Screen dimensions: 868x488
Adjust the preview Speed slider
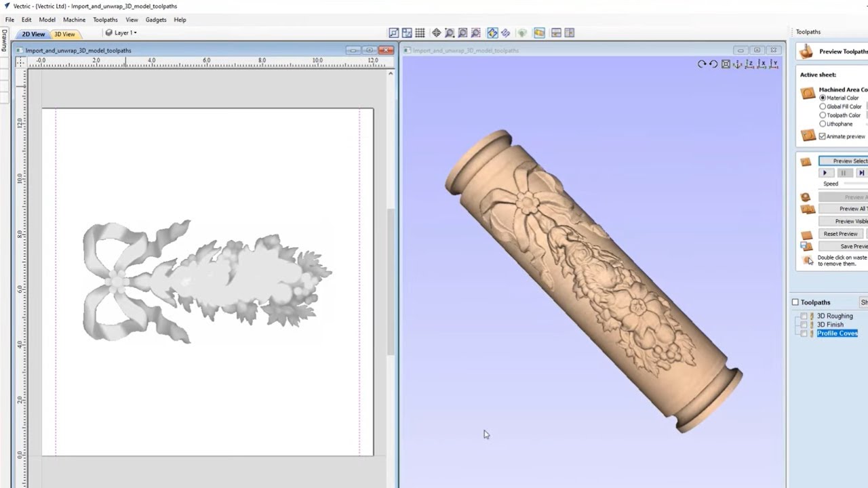coord(856,184)
